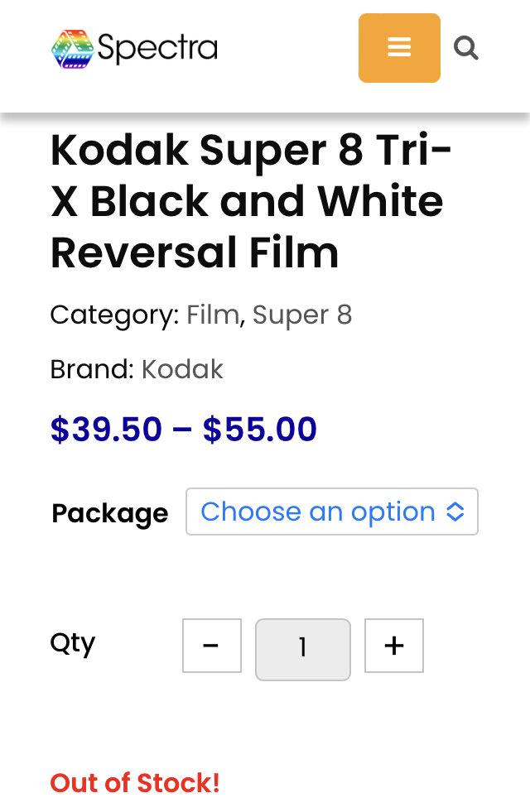This screenshot has height=812, width=530.
Task: Click the up-down chevron arrows in the Package selector
Action: 455,512
